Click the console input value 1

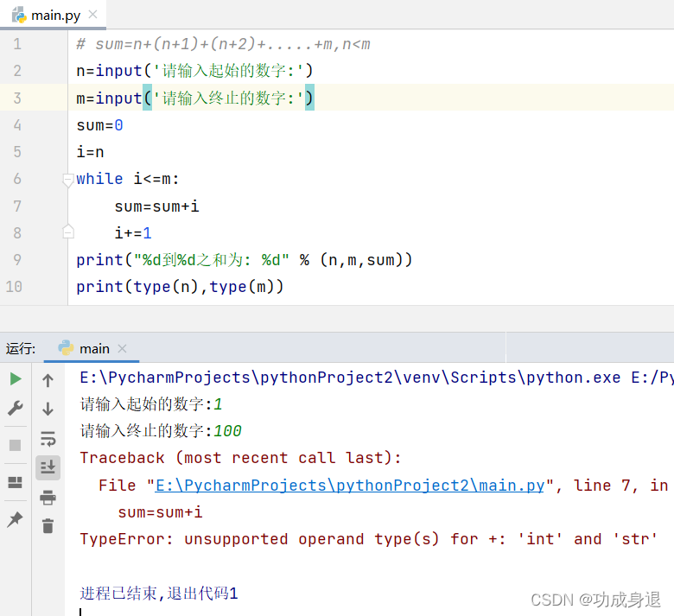(x=218, y=404)
